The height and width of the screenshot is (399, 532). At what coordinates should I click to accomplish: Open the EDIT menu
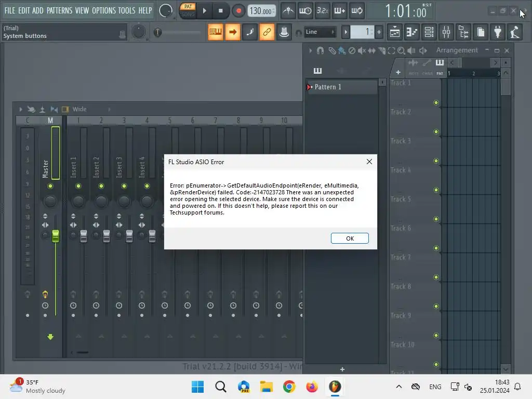pyautogui.click(x=24, y=10)
